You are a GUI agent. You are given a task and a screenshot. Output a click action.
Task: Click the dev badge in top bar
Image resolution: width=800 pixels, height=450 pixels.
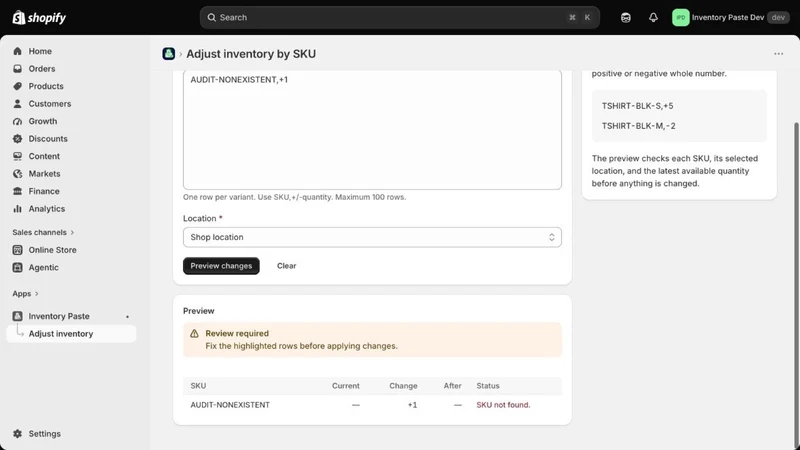778,17
